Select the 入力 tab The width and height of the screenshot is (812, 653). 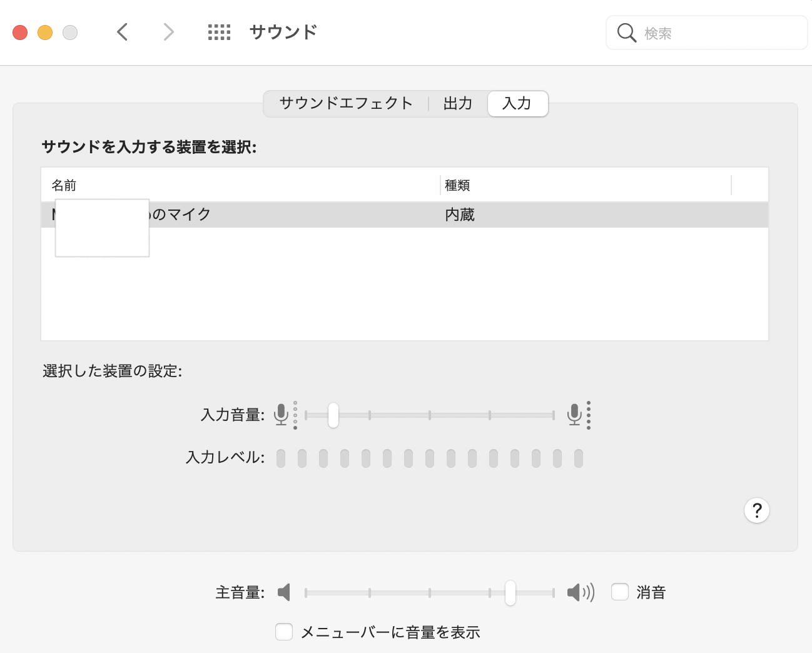(517, 103)
